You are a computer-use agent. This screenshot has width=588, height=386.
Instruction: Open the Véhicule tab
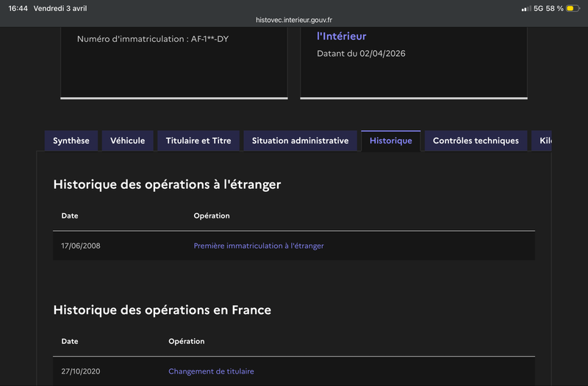click(128, 140)
